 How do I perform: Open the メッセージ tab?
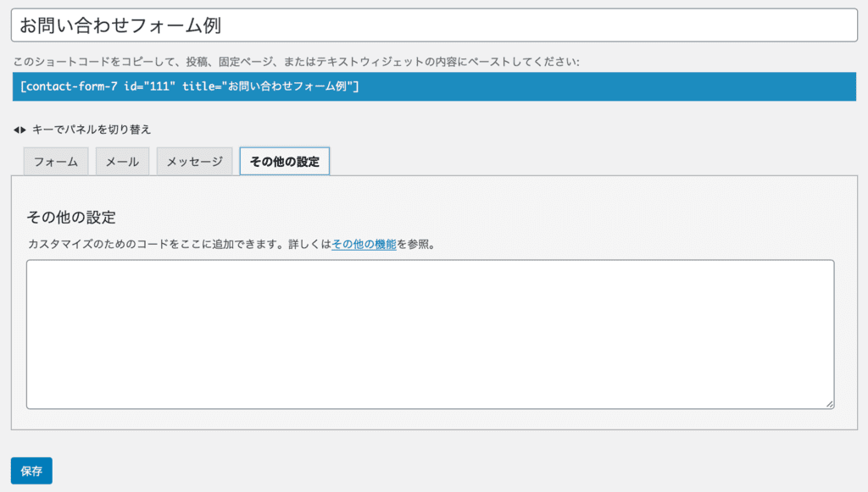click(x=194, y=160)
